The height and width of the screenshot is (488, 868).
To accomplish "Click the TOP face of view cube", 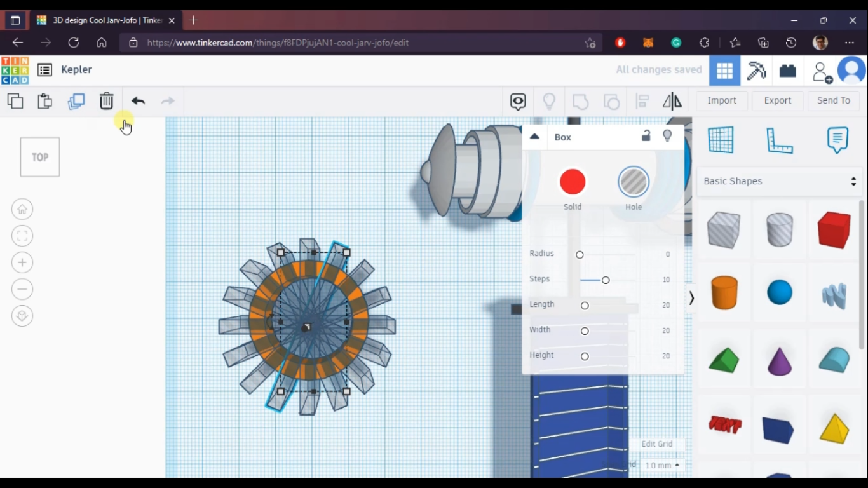I will [40, 157].
